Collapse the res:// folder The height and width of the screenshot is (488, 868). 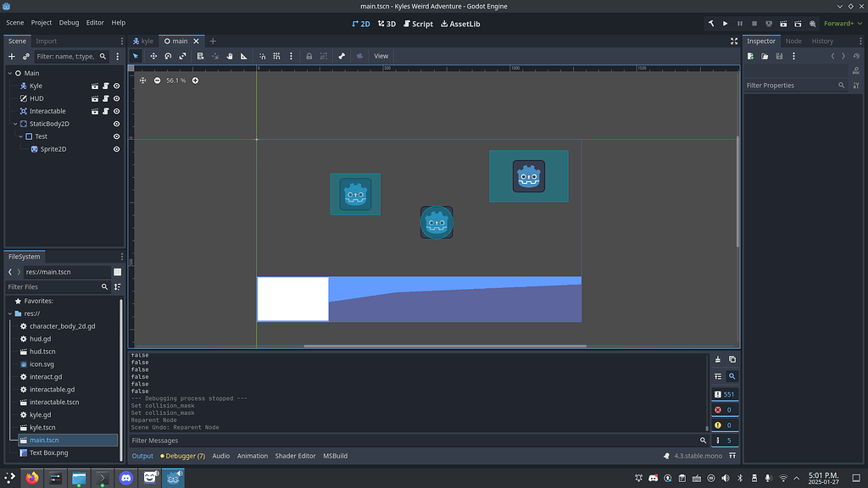[x=10, y=313]
